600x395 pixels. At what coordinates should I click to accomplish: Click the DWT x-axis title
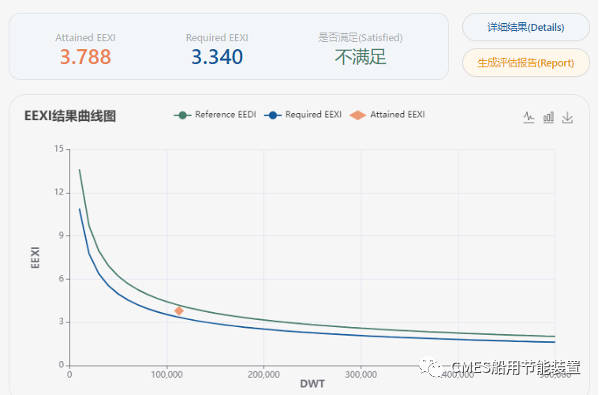[x=312, y=384]
